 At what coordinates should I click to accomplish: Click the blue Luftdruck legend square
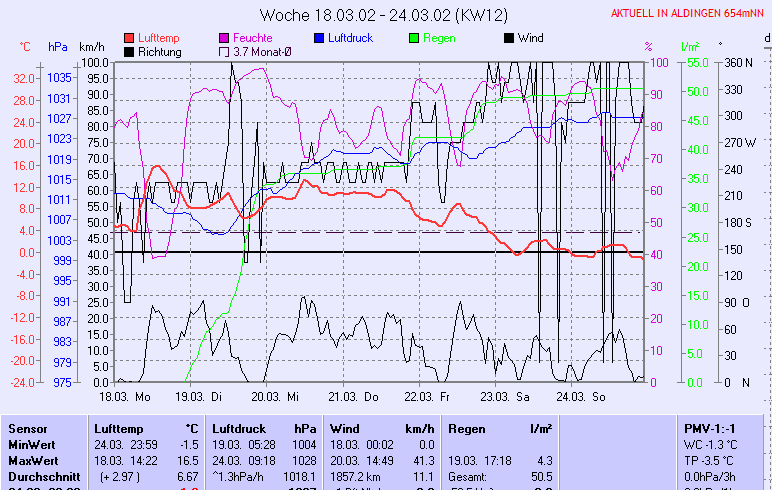coord(319,38)
